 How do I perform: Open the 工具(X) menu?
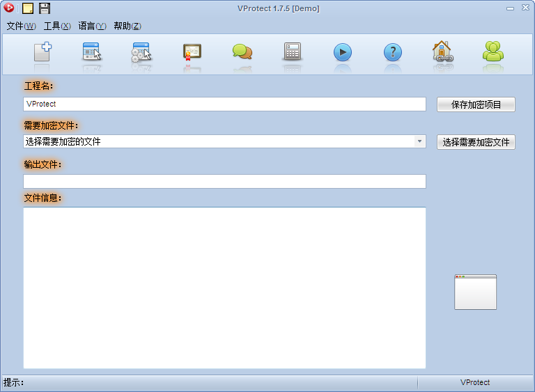(x=57, y=26)
